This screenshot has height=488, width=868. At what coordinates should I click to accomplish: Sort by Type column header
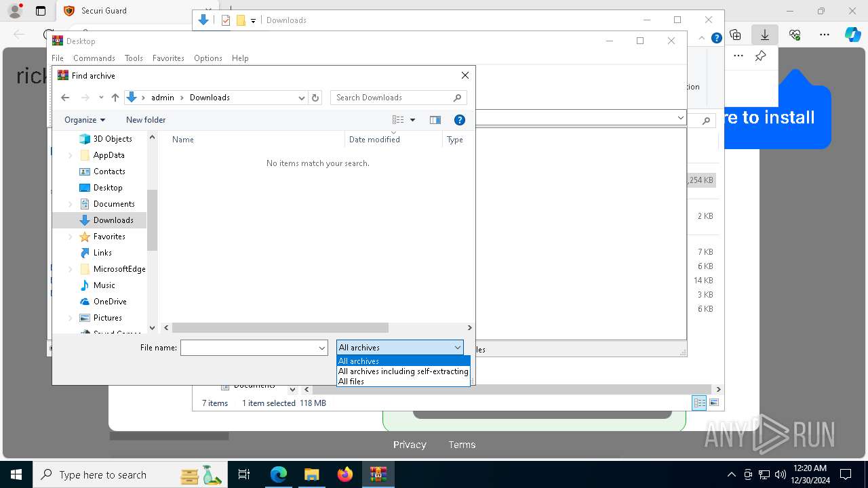[456, 140]
